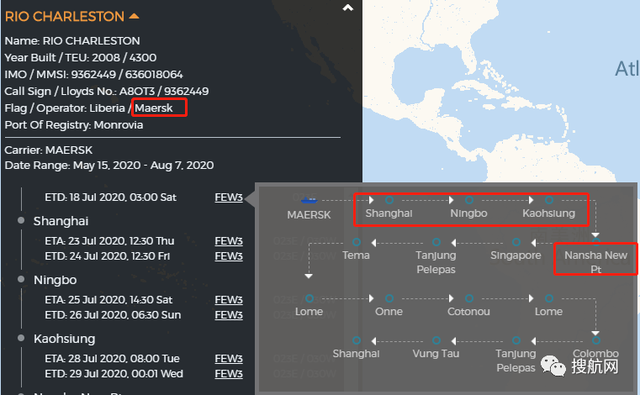Select the Vung Tau port circle marker
Screen dimensions: 640x395
pyautogui.click(x=436, y=340)
